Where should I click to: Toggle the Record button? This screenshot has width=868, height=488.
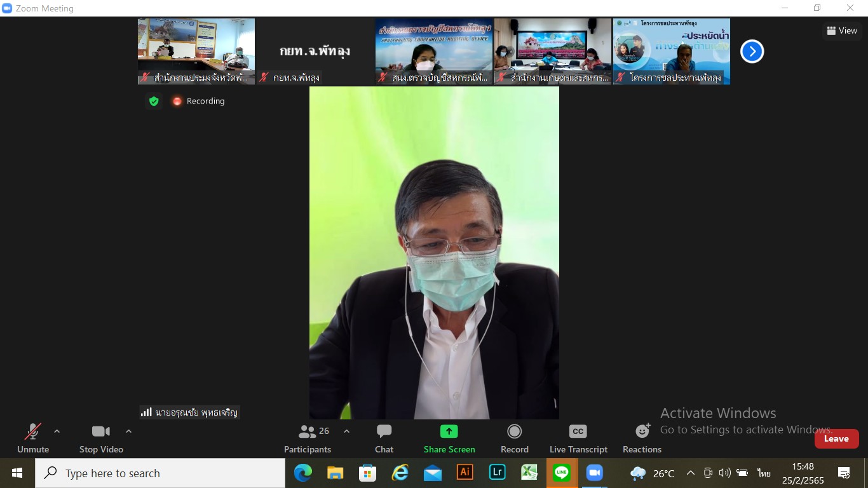[514, 438]
